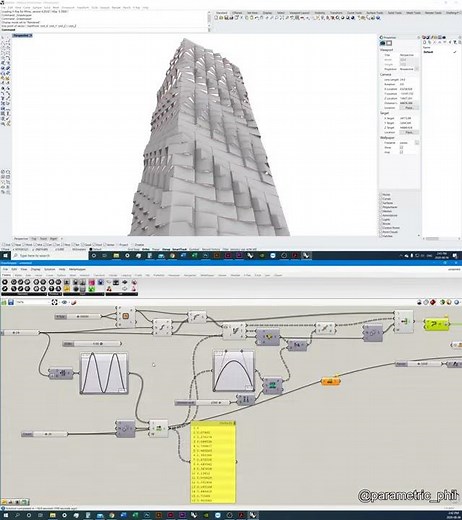Toggle the Mid osnap checkbox
This screenshot has height=520, width=462.
click(x=36, y=245)
